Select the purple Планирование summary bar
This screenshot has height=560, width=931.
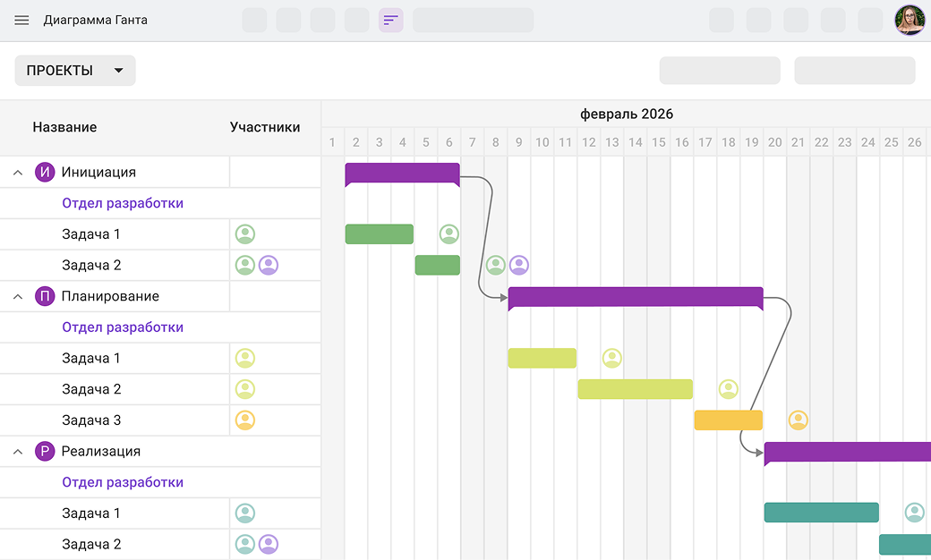pos(635,297)
